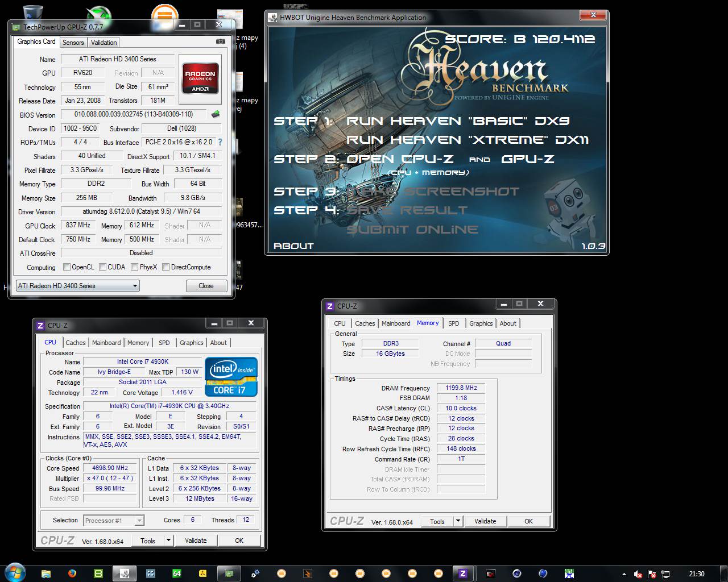The image size is (728, 582).
Task: Open the blue globe taskbar icon
Action: [543, 573]
